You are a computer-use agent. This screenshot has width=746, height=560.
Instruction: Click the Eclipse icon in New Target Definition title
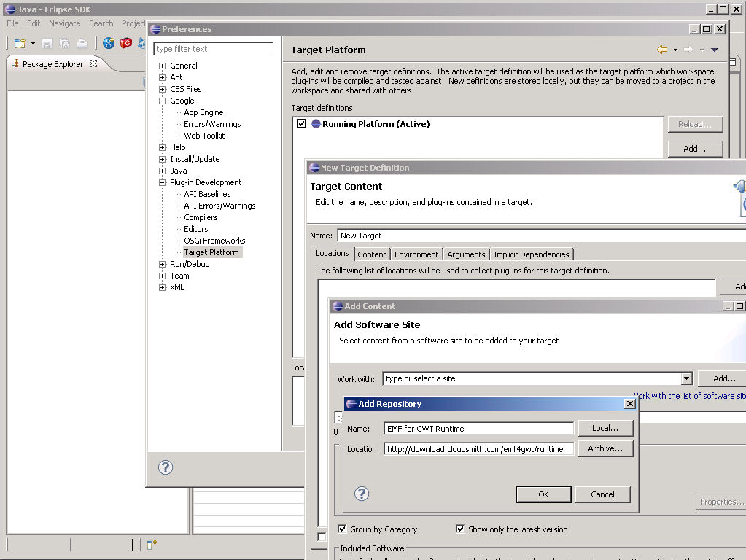point(314,168)
